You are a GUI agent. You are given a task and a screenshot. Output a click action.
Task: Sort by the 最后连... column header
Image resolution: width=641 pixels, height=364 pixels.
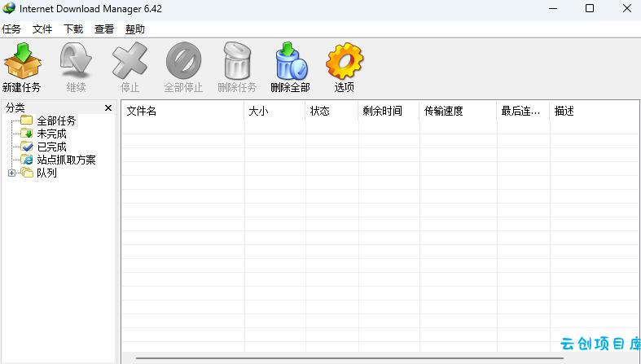click(x=524, y=111)
